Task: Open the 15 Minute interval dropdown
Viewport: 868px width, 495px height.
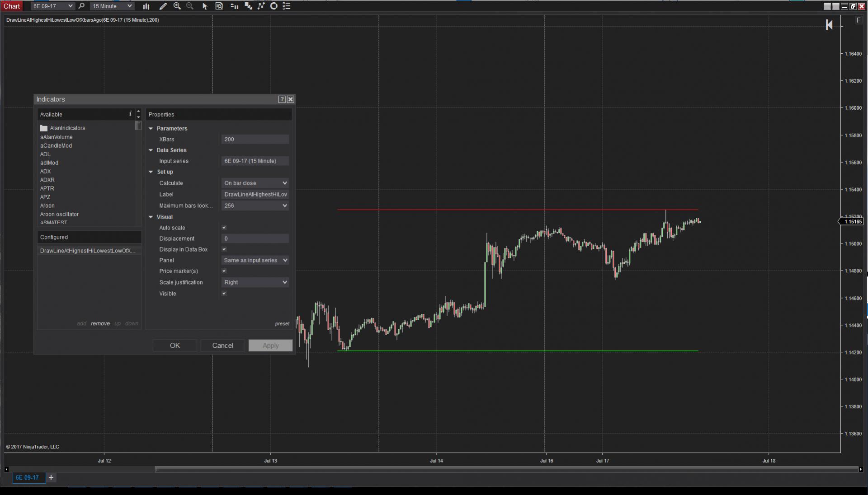Action: pyautogui.click(x=112, y=6)
